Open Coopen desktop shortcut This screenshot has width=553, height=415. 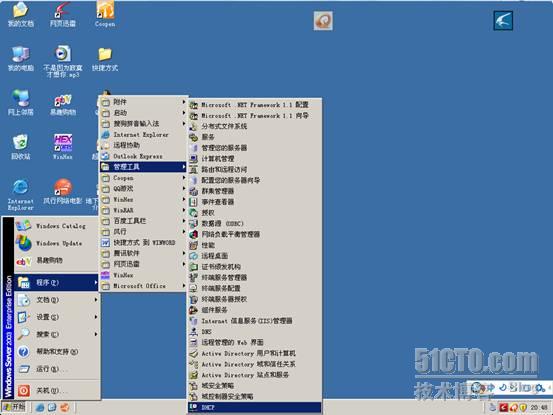coord(105,14)
